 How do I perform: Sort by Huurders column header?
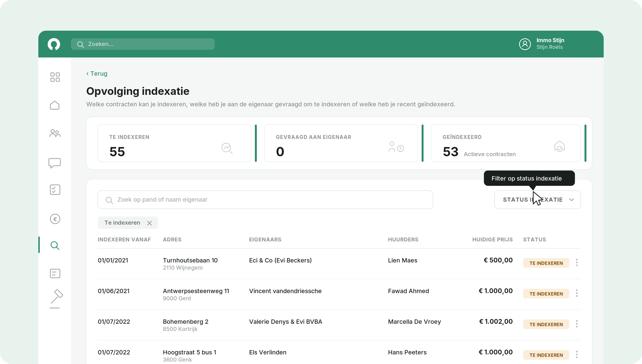point(403,239)
